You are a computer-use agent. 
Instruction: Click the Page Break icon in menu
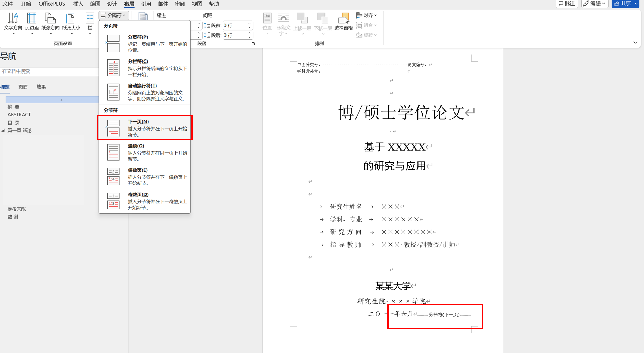113,43
